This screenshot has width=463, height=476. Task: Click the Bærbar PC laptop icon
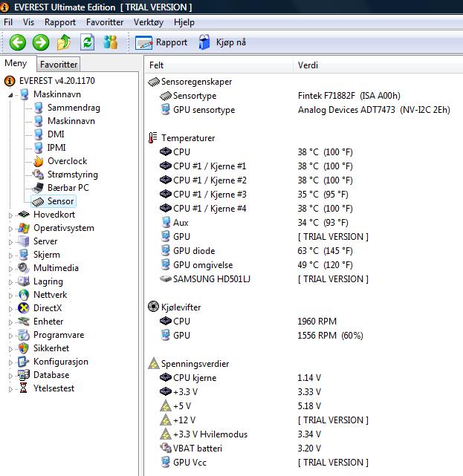(x=39, y=188)
